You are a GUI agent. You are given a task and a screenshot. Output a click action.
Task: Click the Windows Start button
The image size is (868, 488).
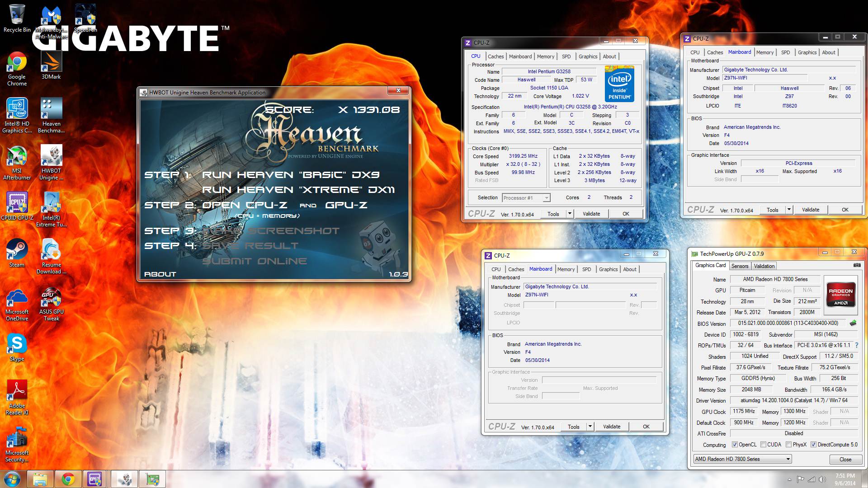[12, 479]
